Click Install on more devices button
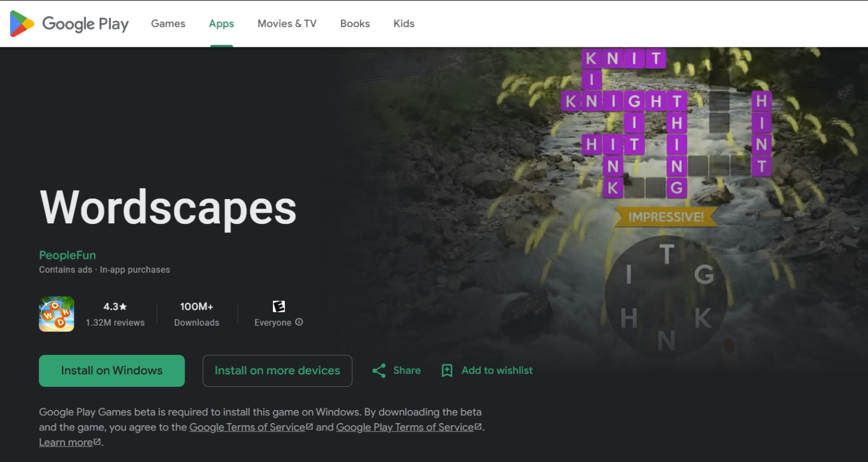This screenshot has width=868, height=462. (x=277, y=371)
